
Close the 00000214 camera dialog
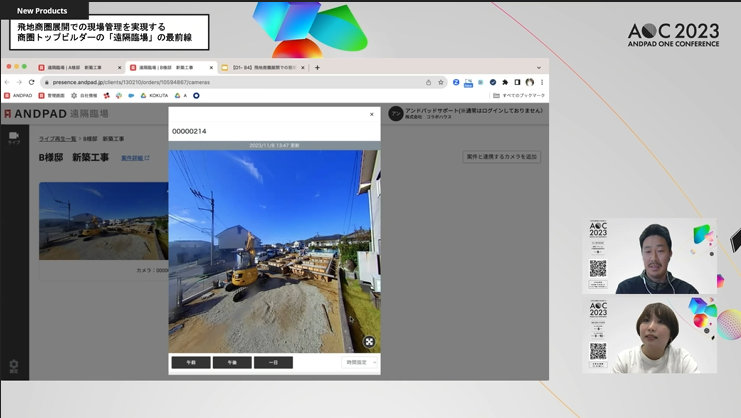point(371,114)
